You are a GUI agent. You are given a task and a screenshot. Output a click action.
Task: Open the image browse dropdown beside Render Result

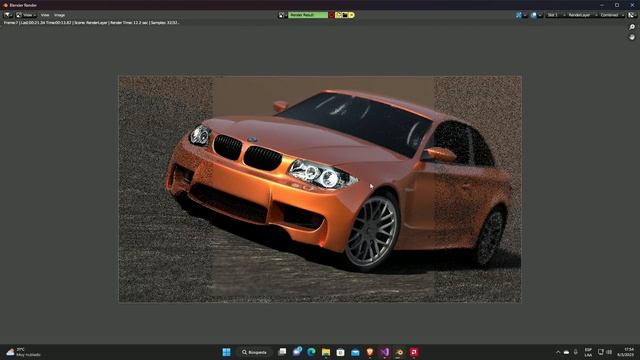point(282,15)
